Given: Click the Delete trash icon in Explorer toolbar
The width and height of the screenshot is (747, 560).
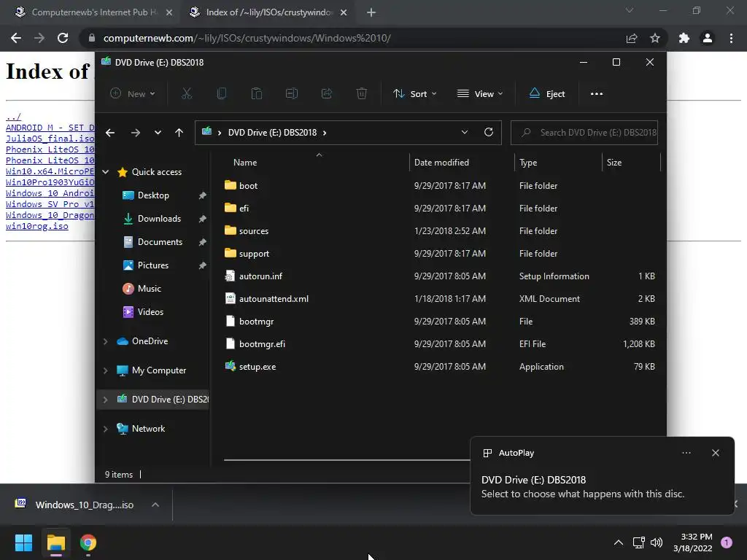Looking at the screenshot, I should point(362,94).
